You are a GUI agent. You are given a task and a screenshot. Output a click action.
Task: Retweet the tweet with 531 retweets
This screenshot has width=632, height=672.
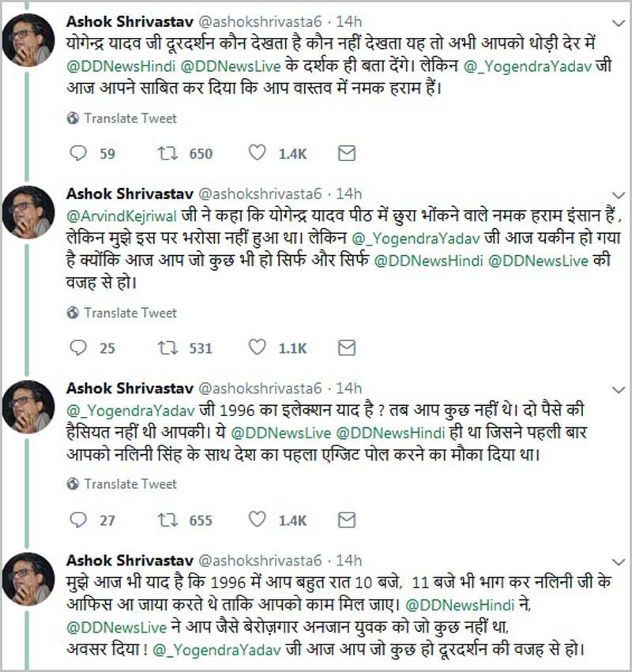(167, 347)
